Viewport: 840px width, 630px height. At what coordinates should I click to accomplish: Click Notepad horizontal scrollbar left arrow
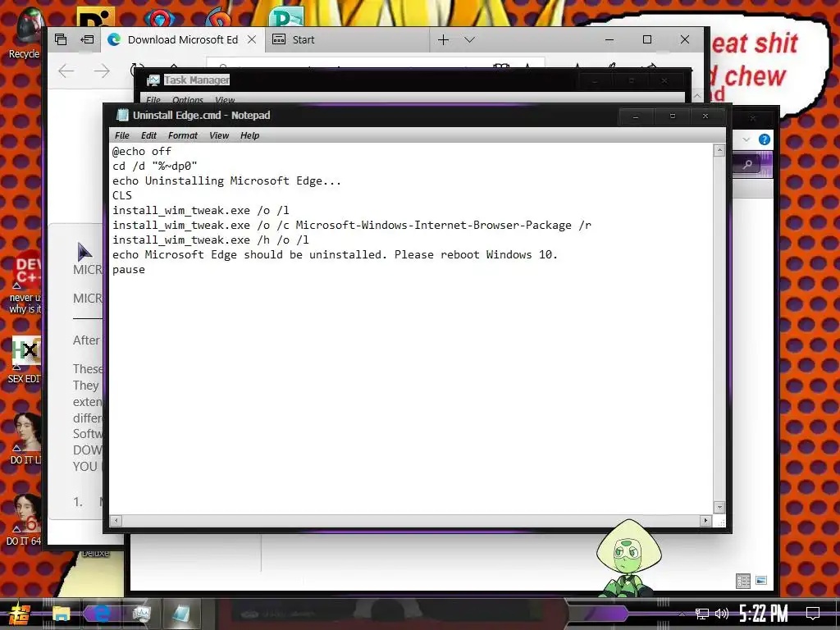pyautogui.click(x=116, y=520)
